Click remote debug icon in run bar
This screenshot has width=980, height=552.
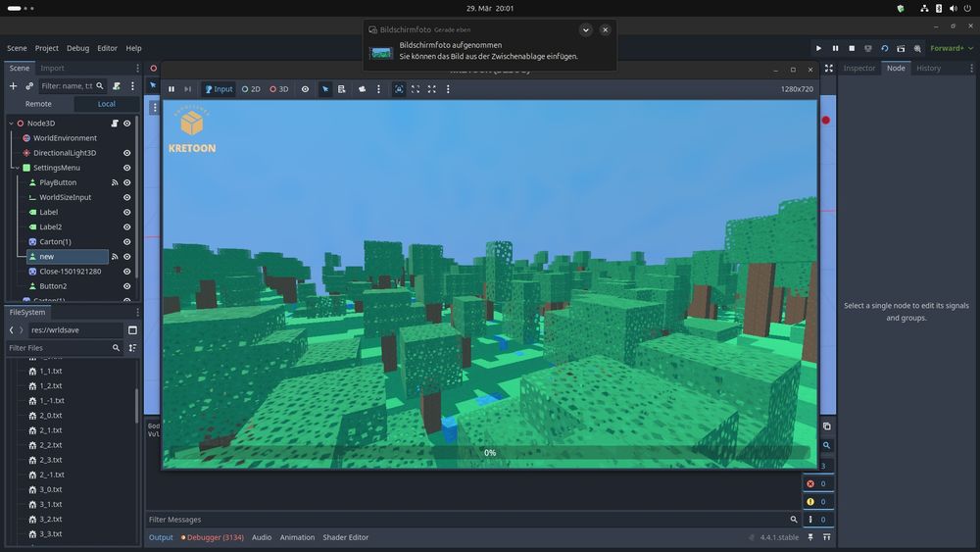point(868,48)
